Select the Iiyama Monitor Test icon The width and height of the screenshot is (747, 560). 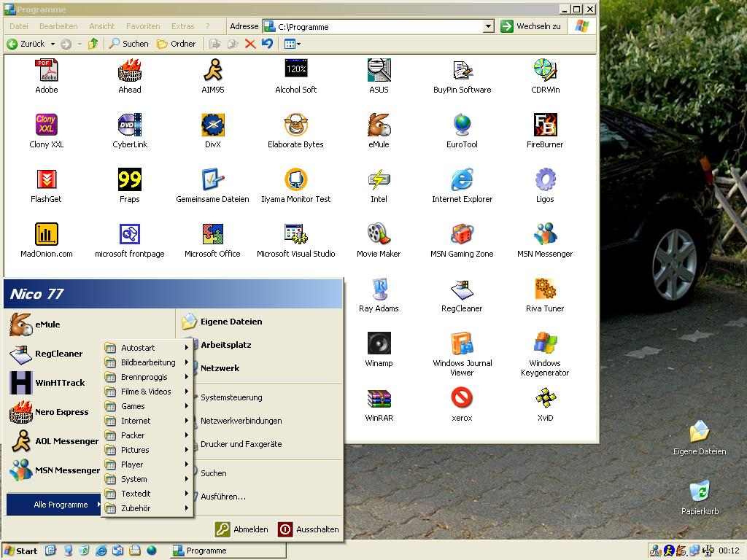296,179
